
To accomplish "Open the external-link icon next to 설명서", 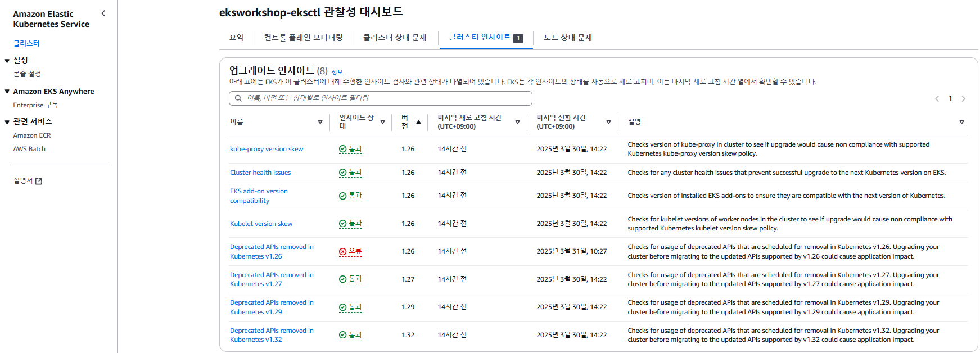I will 39,181.
